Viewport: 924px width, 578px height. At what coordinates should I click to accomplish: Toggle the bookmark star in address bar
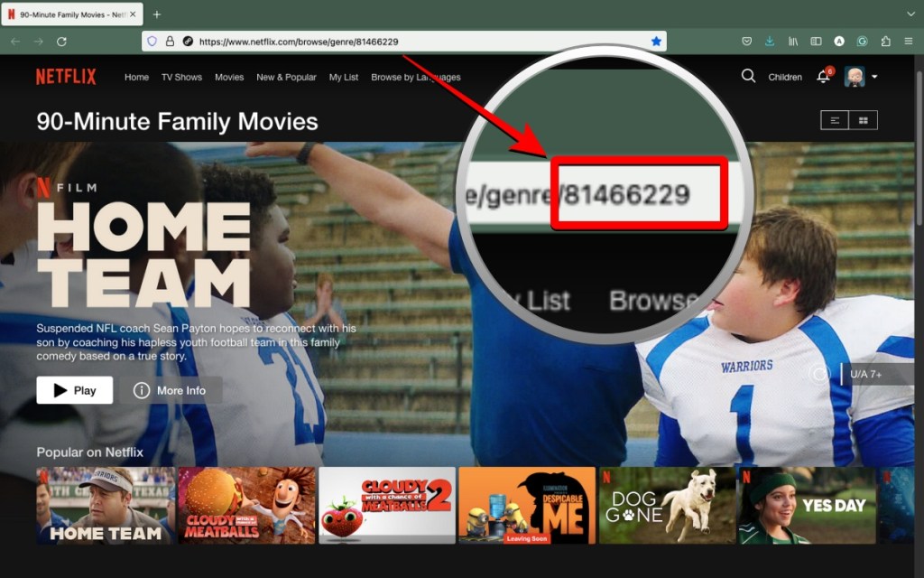pyautogui.click(x=658, y=41)
